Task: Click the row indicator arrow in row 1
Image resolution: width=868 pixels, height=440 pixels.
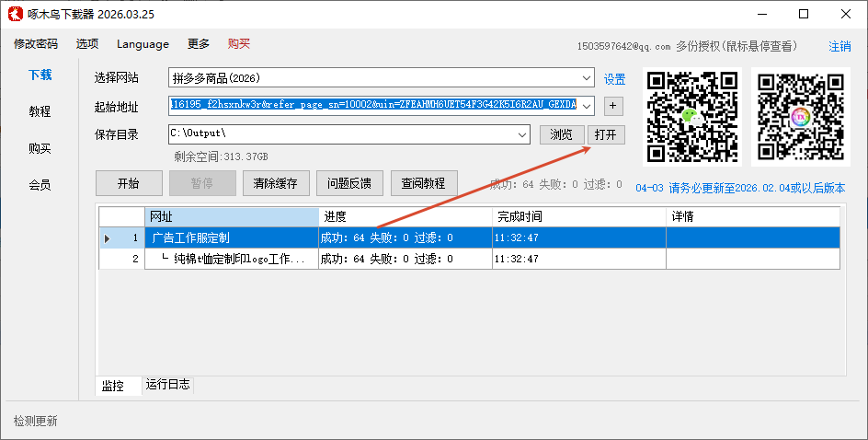Action: 108,238
